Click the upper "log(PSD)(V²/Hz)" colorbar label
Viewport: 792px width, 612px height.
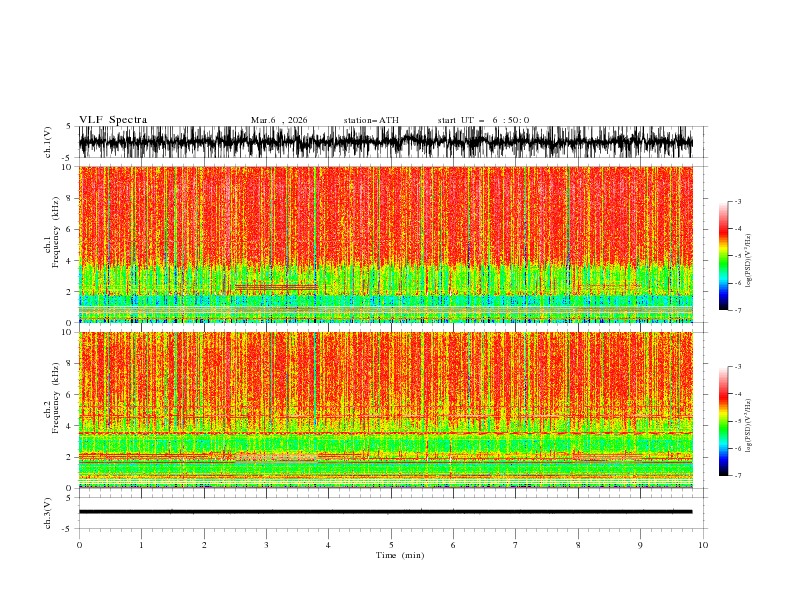748,261
